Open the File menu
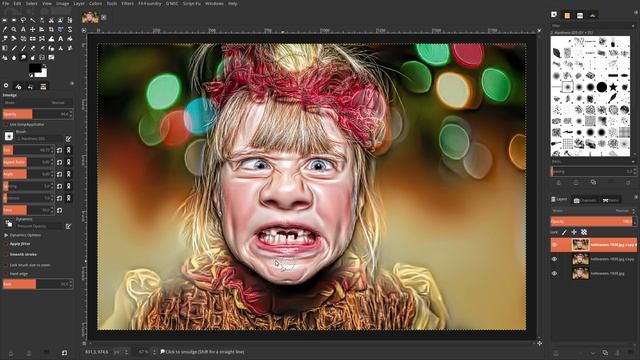This screenshot has width=640, height=360. click(6, 4)
